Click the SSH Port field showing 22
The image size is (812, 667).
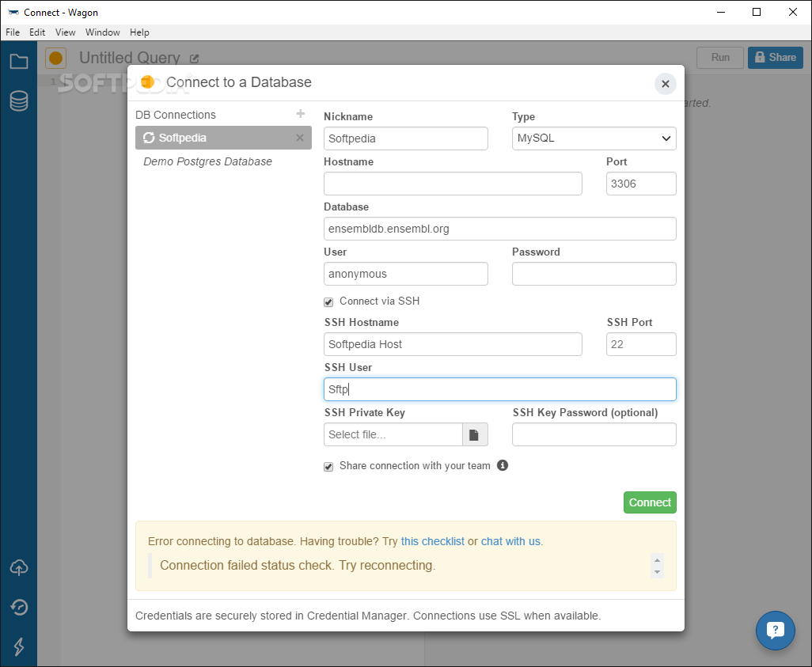pyautogui.click(x=641, y=344)
